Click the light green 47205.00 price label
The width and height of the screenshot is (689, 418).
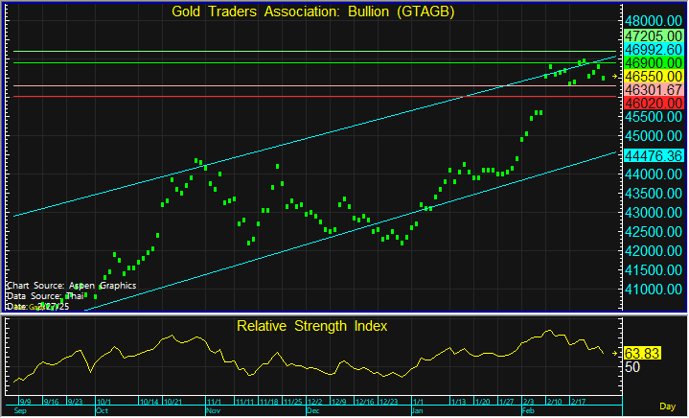[652, 34]
